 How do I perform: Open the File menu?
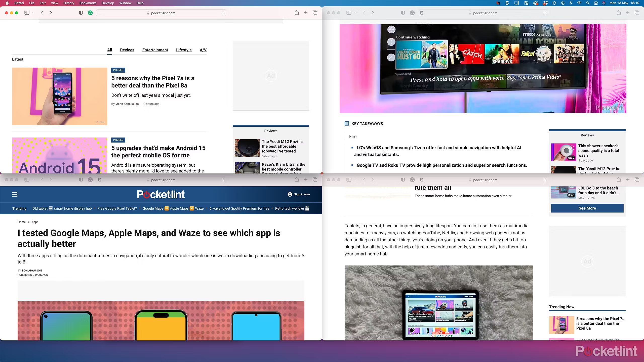point(32,3)
